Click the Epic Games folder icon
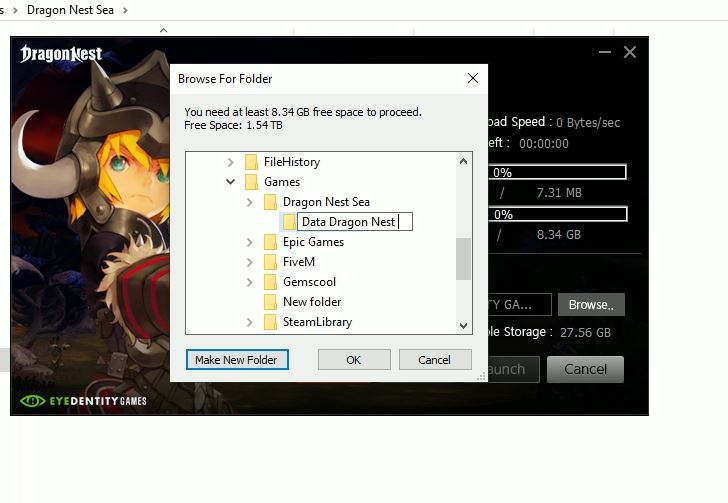The width and height of the screenshot is (728, 503). coord(270,242)
